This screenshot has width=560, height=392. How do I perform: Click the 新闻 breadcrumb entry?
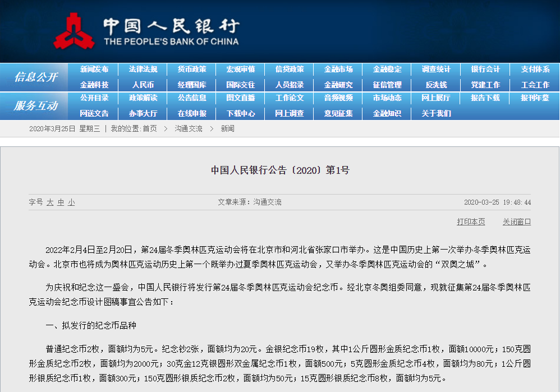pos(227,128)
